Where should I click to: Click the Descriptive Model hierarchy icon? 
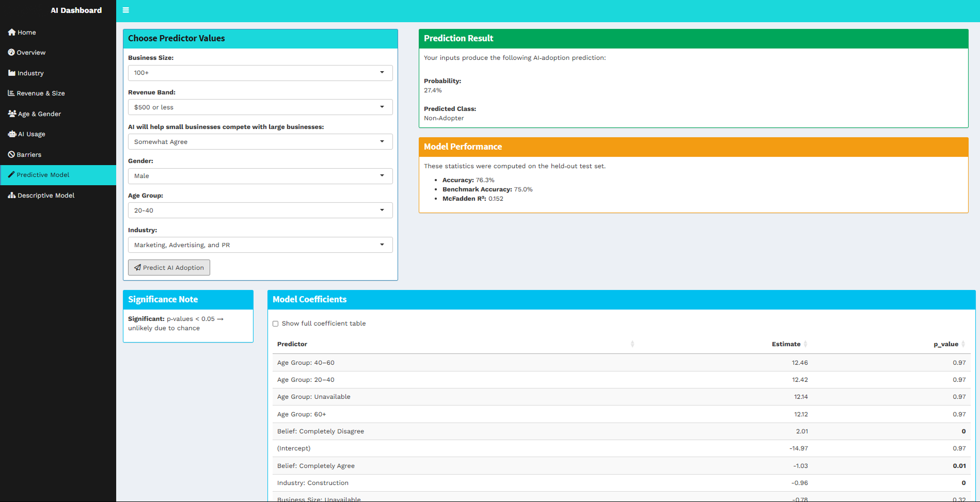point(11,195)
